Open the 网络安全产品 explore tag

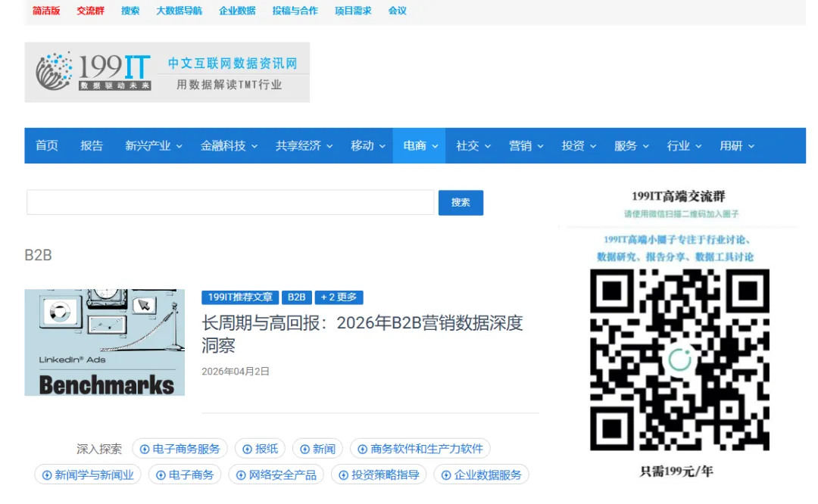tap(276, 474)
